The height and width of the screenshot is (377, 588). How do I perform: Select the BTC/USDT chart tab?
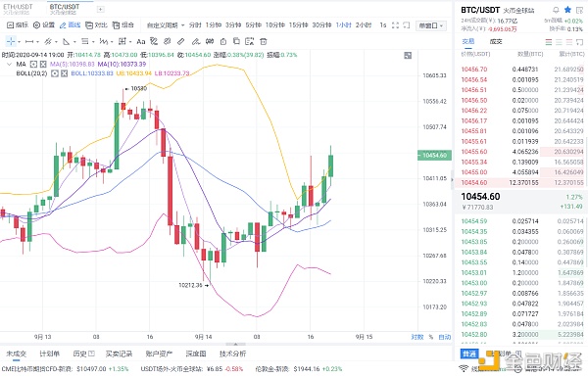65,9
